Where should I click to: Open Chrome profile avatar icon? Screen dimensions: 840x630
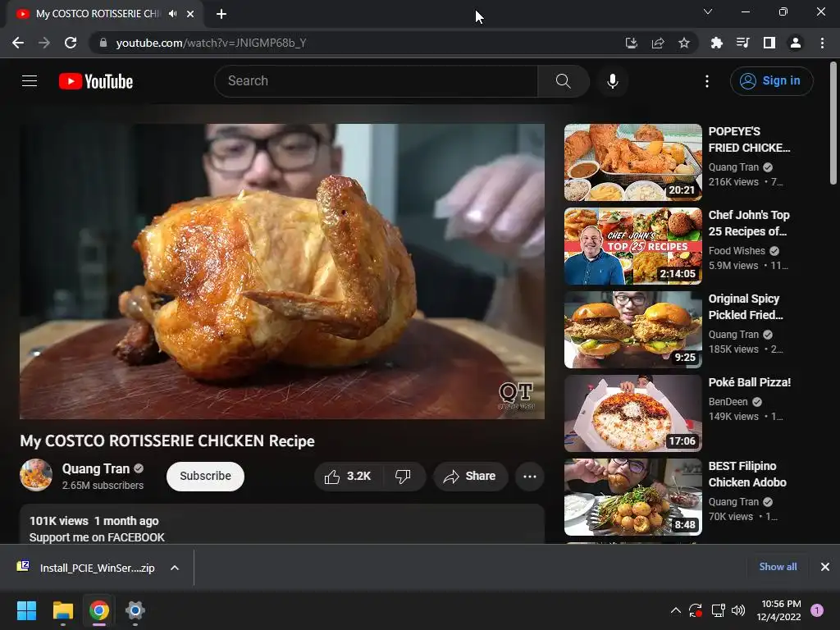point(796,43)
